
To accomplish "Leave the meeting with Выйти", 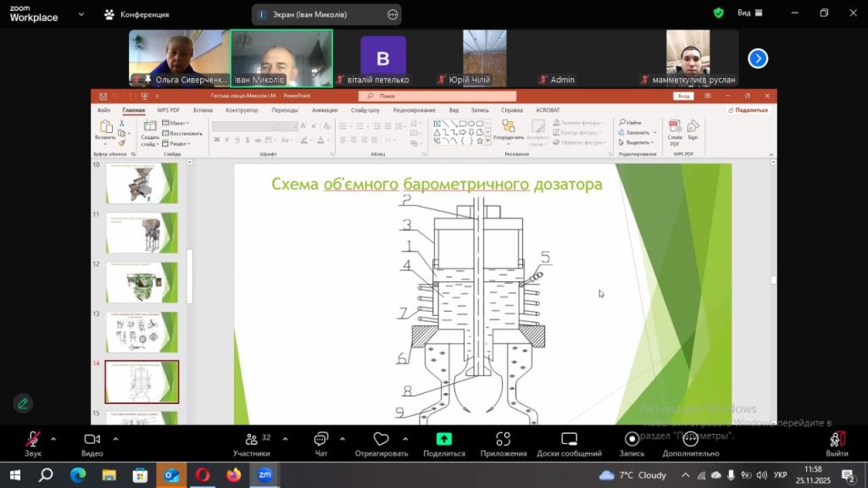I will coord(837,440).
